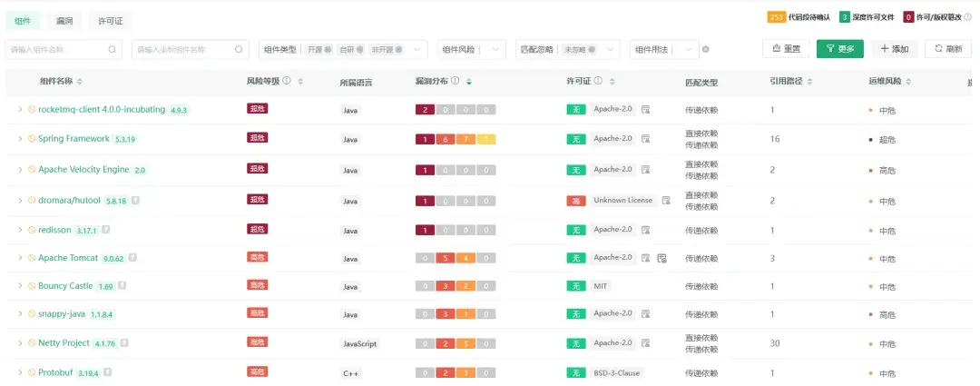Open the 组件用法 dropdown

(x=663, y=49)
